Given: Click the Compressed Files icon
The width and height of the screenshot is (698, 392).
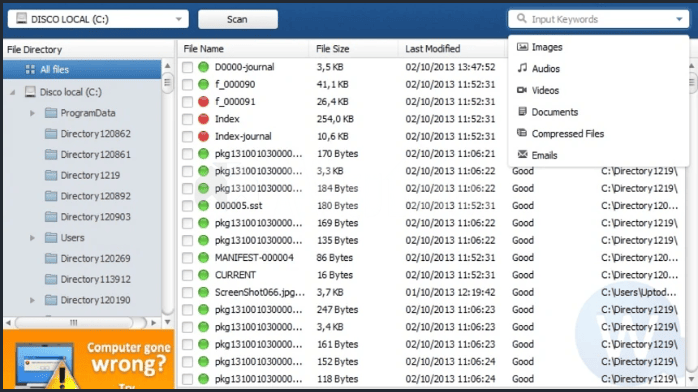Looking at the screenshot, I should (x=522, y=133).
